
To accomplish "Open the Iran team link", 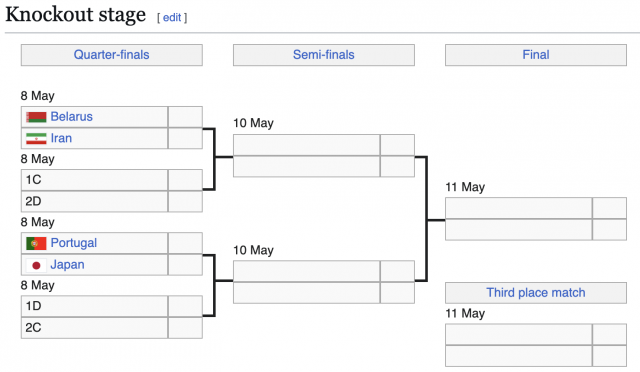I will click(61, 138).
